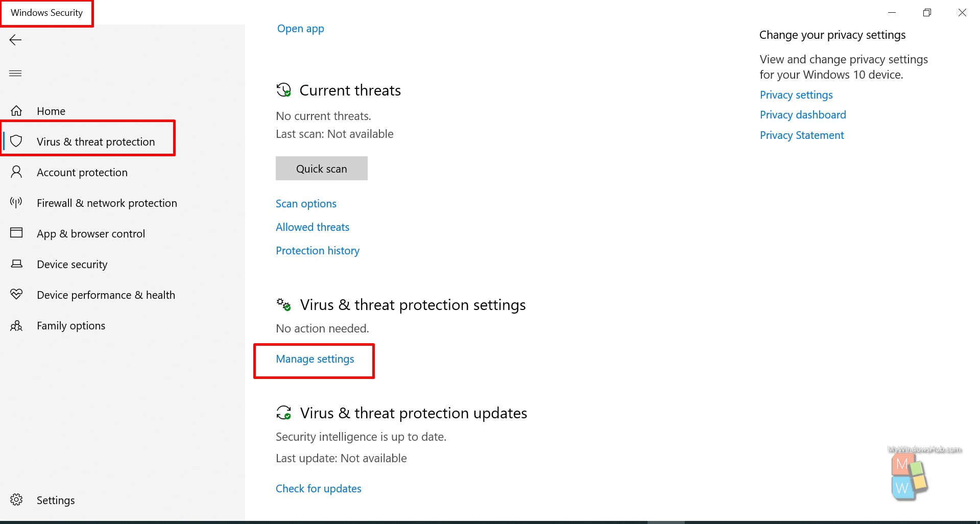Open Scan options link
The height and width of the screenshot is (524, 980).
(x=306, y=203)
